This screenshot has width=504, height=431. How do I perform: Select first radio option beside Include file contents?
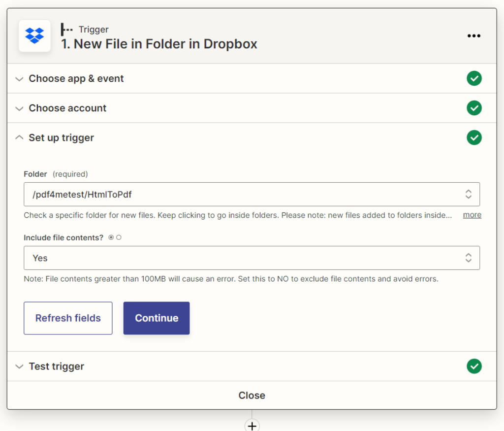click(111, 237)
